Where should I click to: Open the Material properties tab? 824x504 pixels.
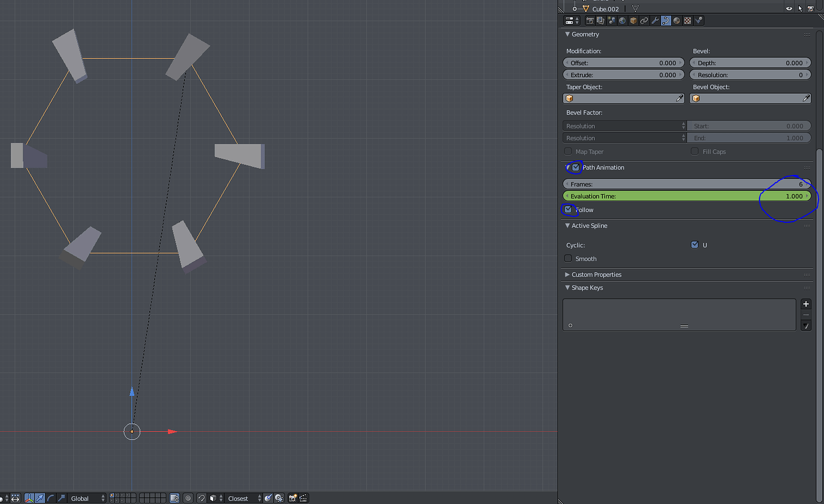pyautogui.click(x=677, y=20)
